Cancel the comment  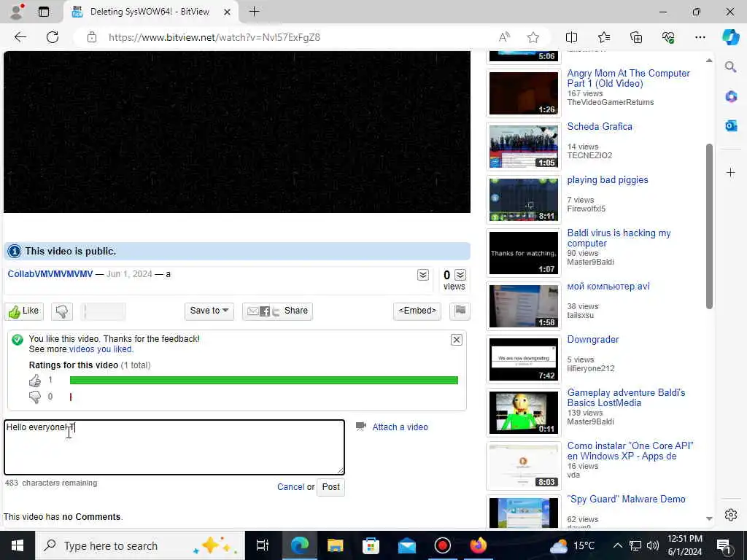(x=290, y=487)
